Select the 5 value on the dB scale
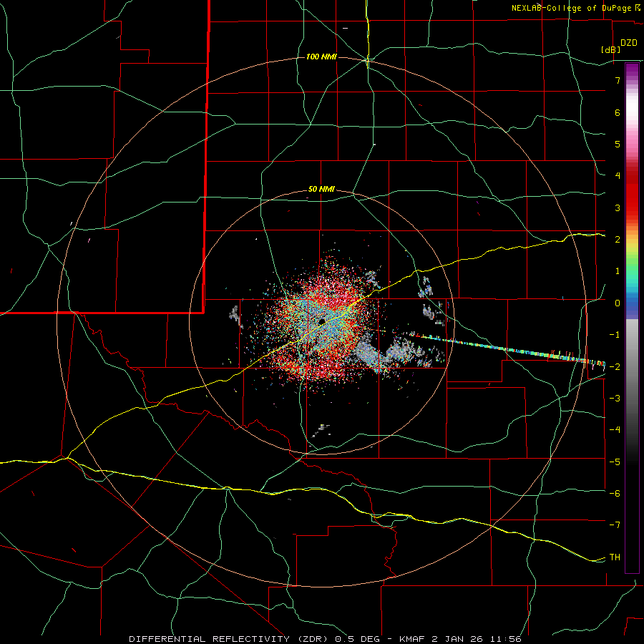The height and width of the screenshot is (644, 644). coord(618,144)
